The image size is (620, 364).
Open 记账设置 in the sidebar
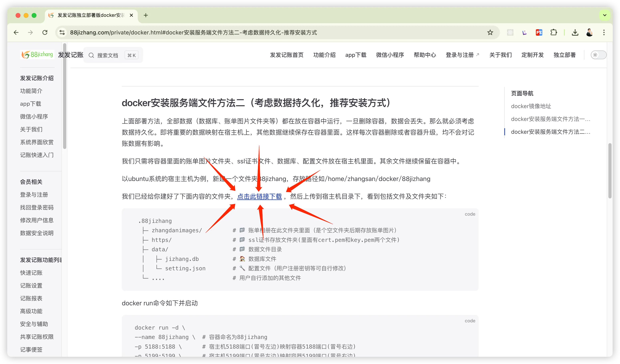pyautogui.click(x=31, y=286)
